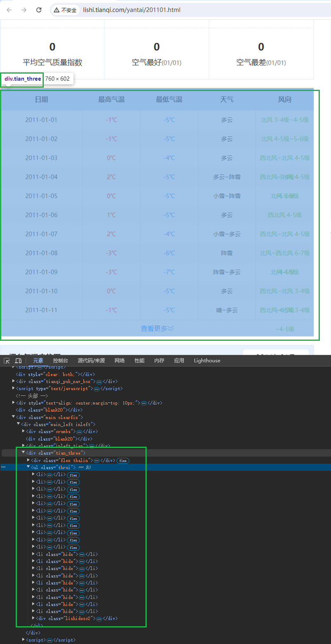Viewport: 331px width, 644px height.
Task: Click the 查看更多 link under the table
Action: tap(157, 328)
